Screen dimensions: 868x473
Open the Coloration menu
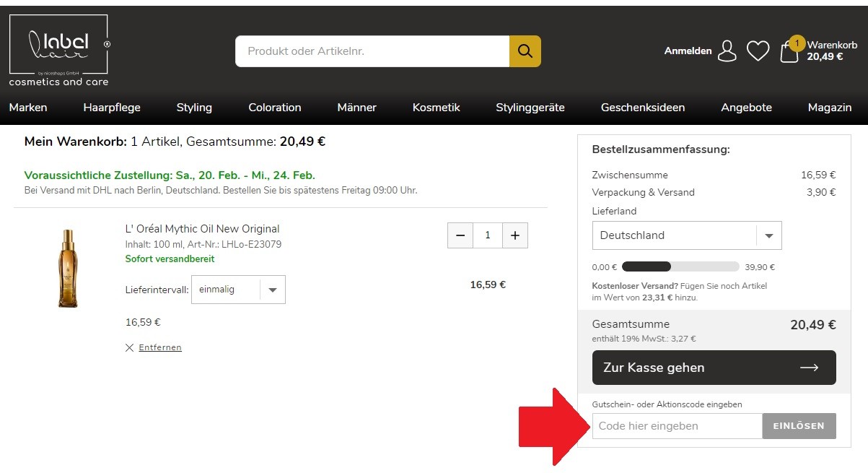coord(275,108)
